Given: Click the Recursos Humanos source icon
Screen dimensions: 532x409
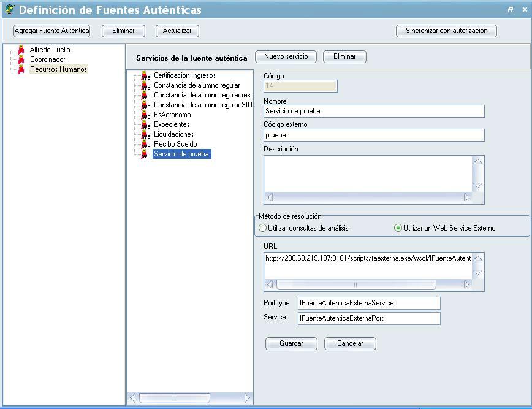Looking at the screenshot, I should pos(22,69).
